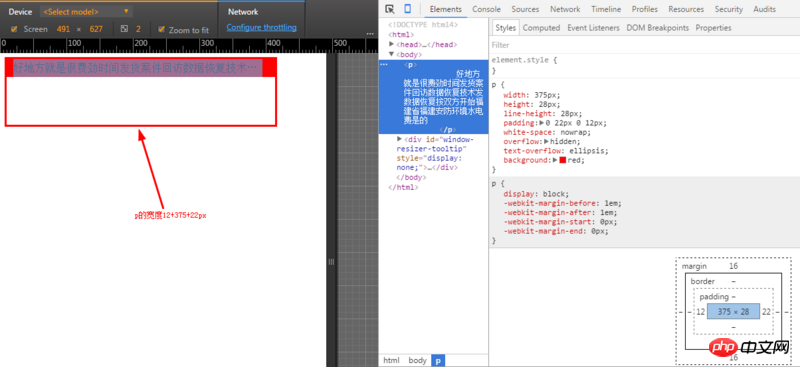Open the Resources tab
This screenshot has height=367, width=800.
pos(686,9)
